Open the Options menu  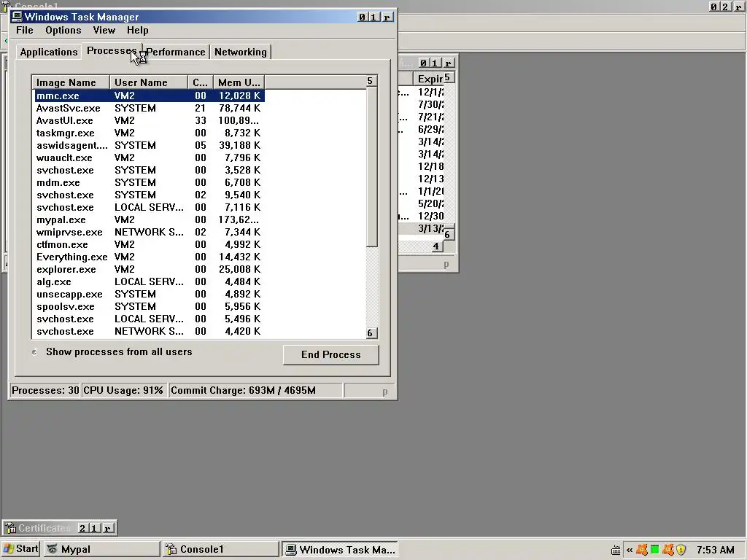click(x=63, y=31)
